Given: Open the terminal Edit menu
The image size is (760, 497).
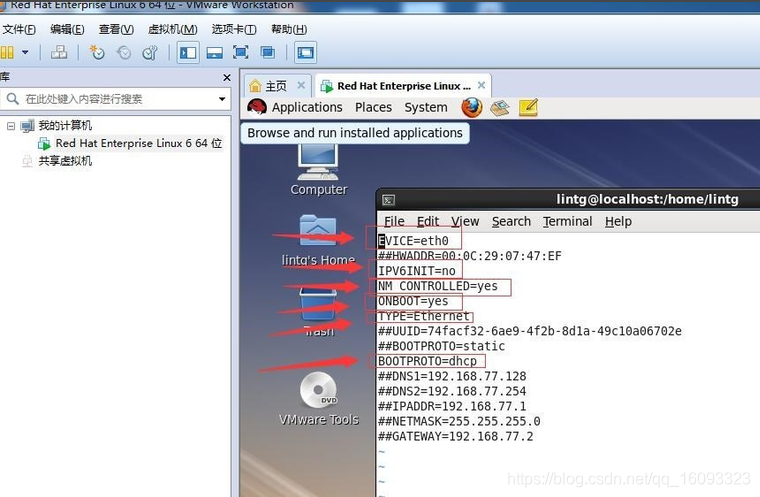Looking at the screenshot, I should (428, 222).
